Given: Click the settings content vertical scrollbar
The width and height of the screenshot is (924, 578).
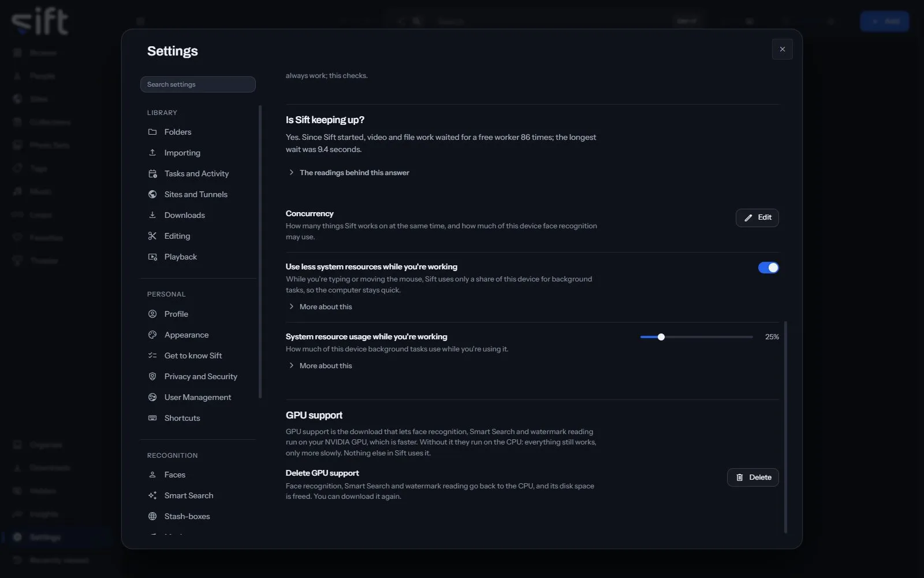Looking at the screenshot, I should (x=785, y=427).
